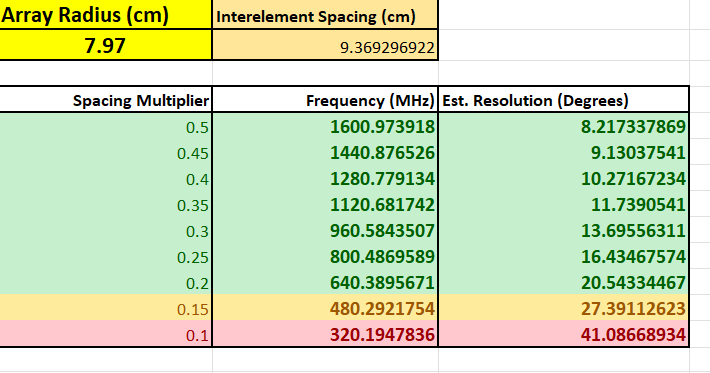This screenshot has width=710, height=373.
Task: Select the 1440.876526 frequency cell
Action: pyautogui.click(x=325, y=153)
